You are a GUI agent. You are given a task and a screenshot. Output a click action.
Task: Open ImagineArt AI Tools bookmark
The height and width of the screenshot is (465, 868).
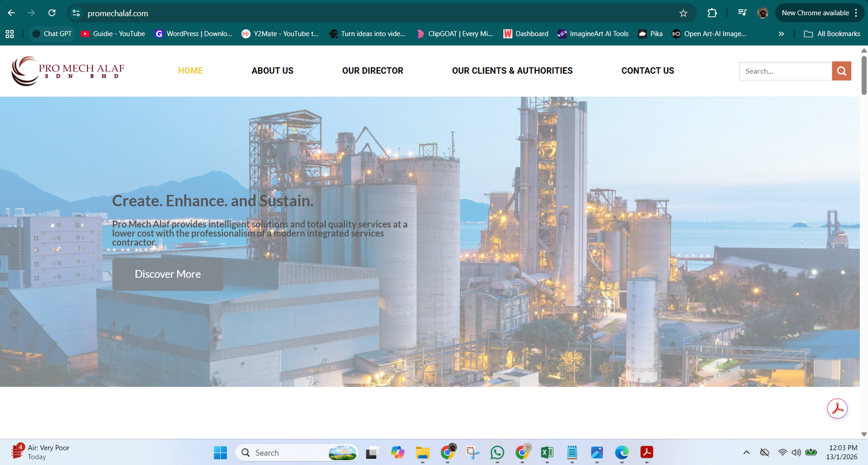click(593, 34)
